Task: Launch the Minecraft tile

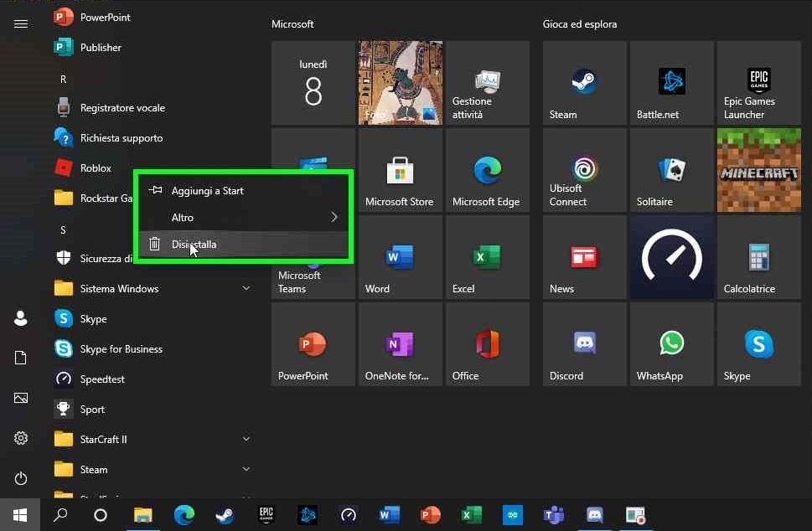Action: click(x=758, y=170)
